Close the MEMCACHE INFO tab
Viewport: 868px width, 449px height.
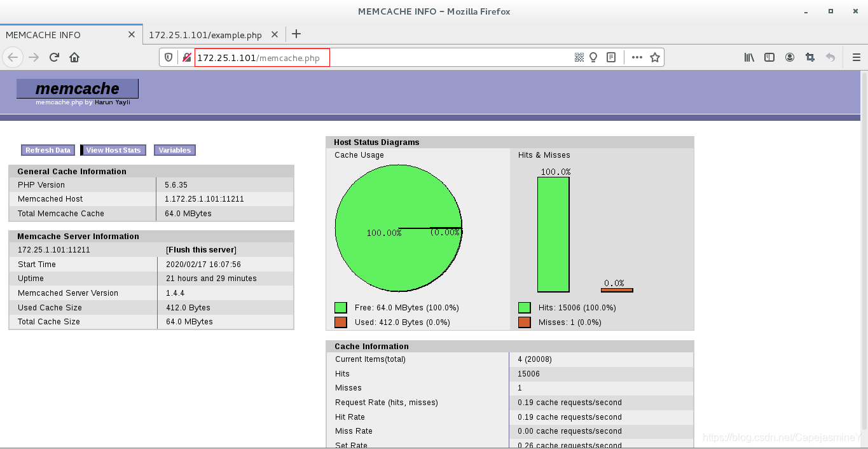(x=132, y=35)
